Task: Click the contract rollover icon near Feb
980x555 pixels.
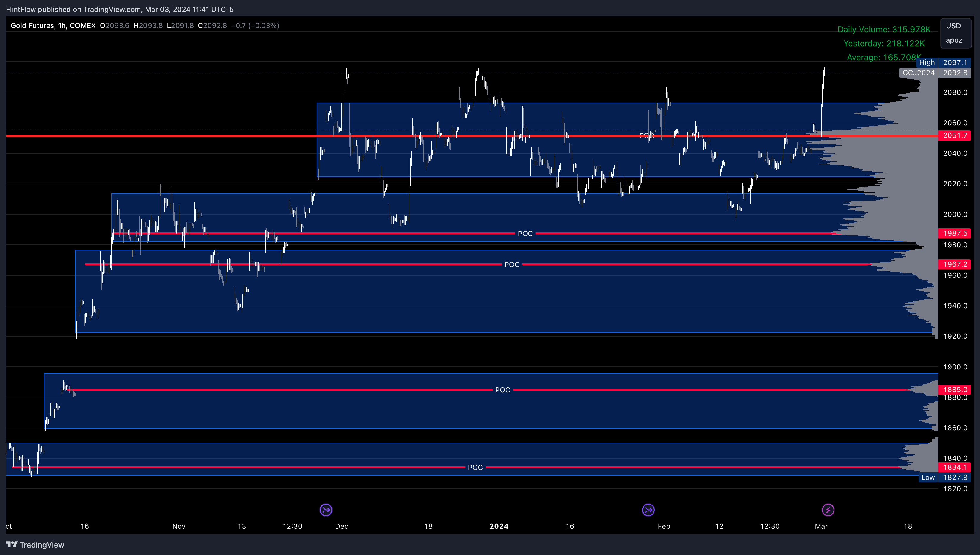Action: (648, 510)
